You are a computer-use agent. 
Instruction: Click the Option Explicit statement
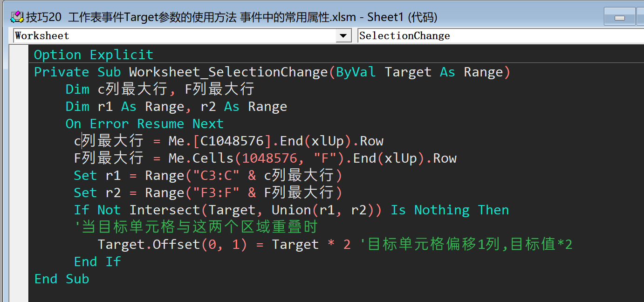[x=94, y=55]
